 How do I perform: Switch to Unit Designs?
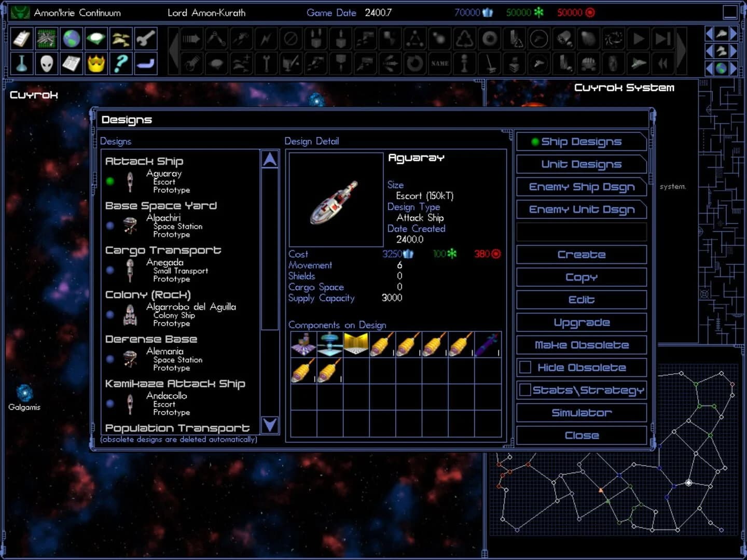coord(581,164)
